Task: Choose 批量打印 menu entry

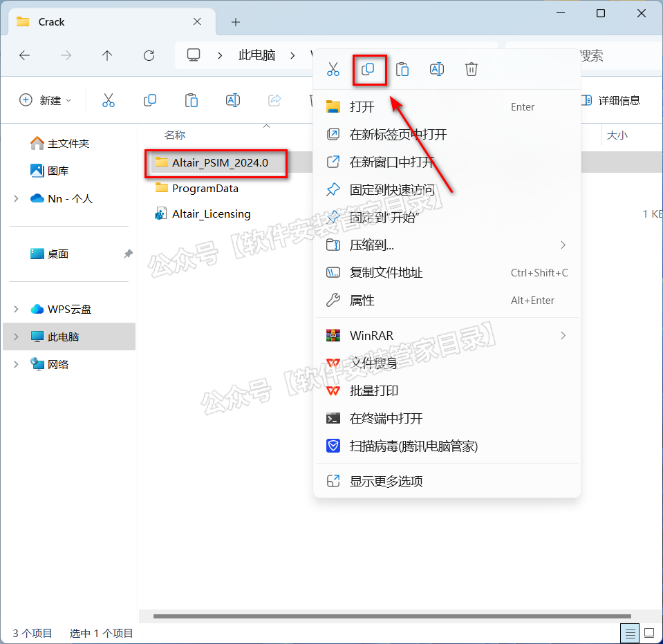Action: click(x=447, y=391)
